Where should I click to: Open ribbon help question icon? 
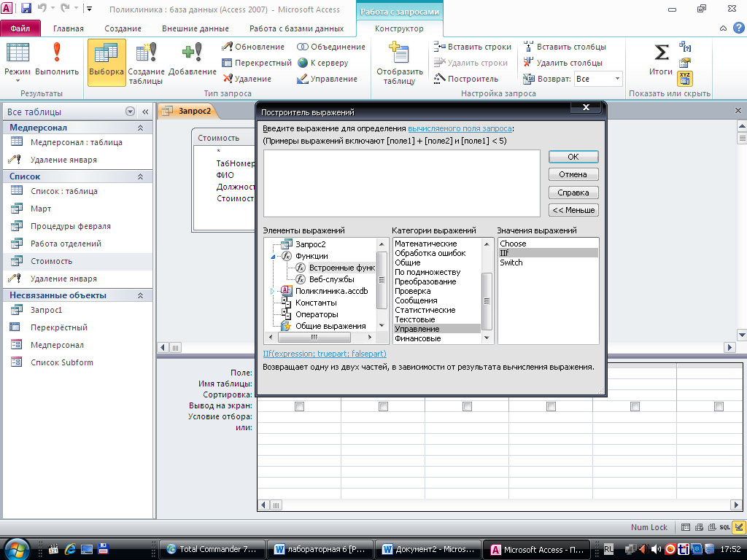point(739,28)
